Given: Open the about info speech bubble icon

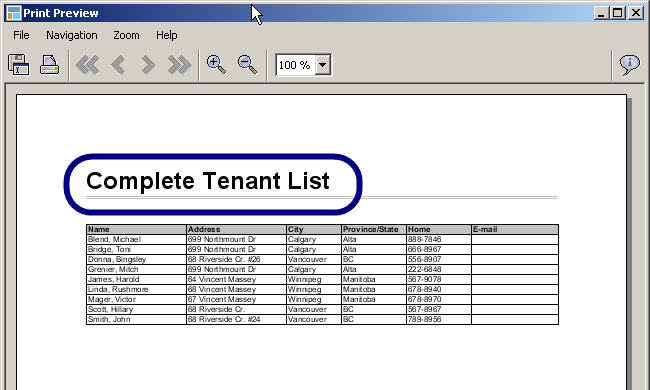Looking at the screenshot, I should click(x=630, y=65).
